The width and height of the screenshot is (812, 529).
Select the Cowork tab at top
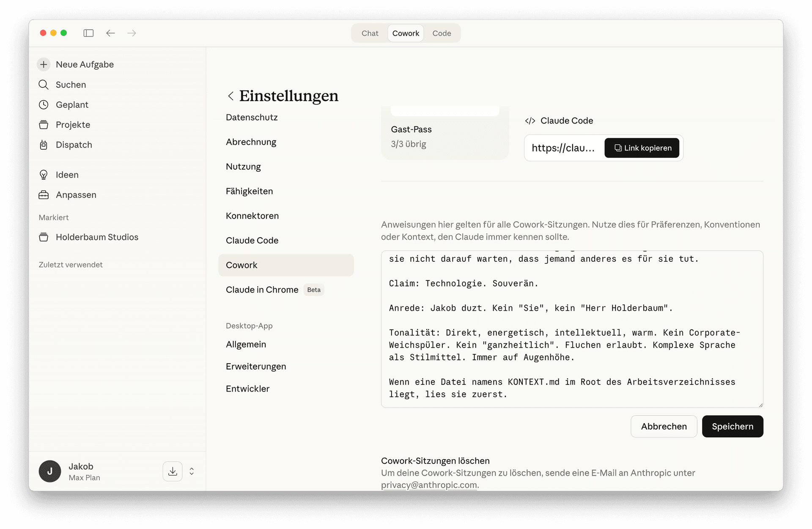pyautogui.click(x=406, y=33)
